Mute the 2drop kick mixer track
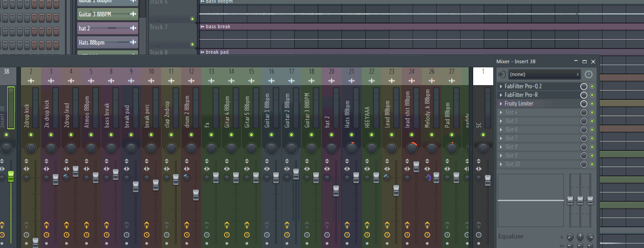 click(x=31, y=135)
